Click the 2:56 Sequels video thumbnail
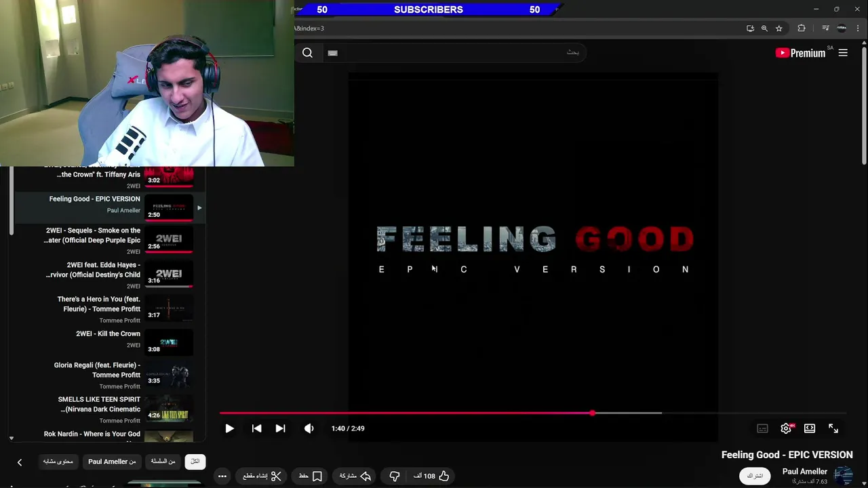This screenshot has height=488, width=868. tap(169, 239)
